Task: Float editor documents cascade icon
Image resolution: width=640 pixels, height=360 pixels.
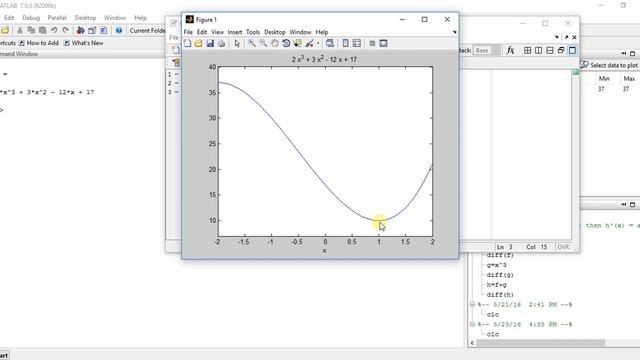Action: 561,50
